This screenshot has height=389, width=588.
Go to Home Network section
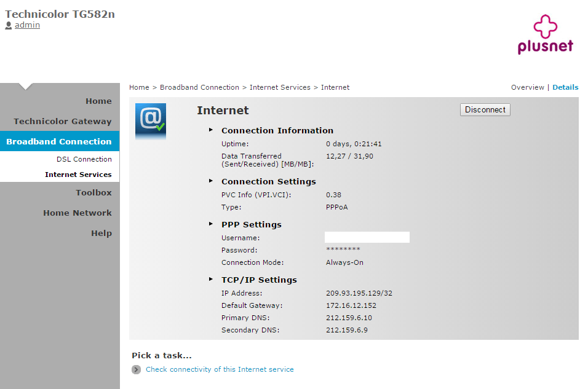tap(77, 213)
